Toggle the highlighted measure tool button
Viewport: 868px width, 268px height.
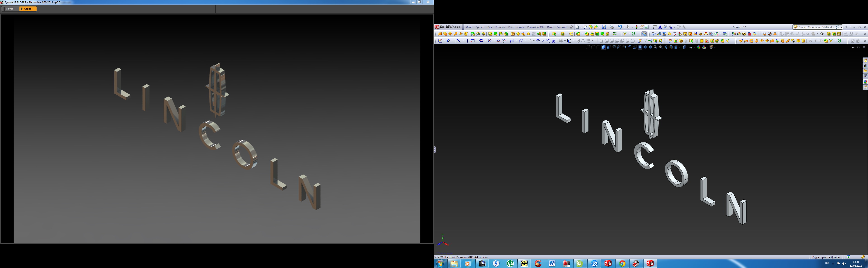point(644,34)
